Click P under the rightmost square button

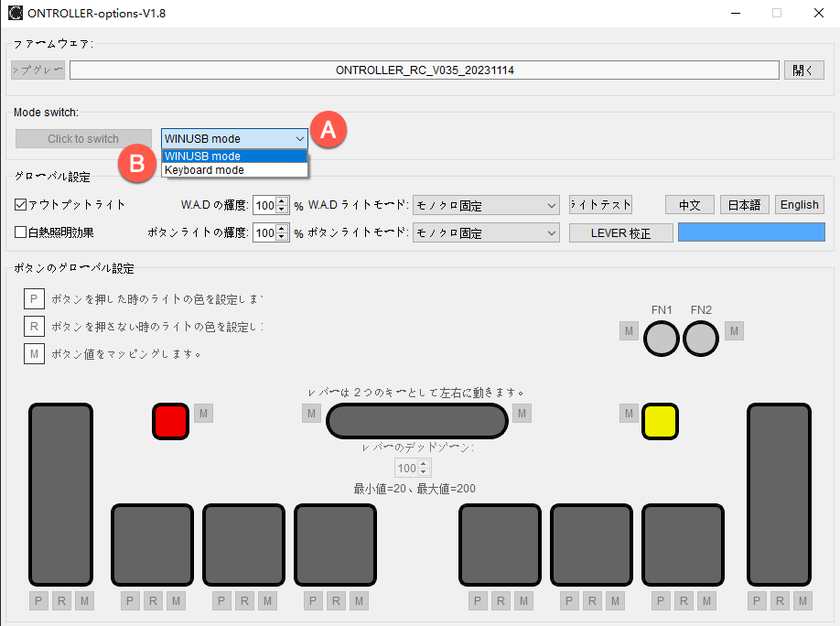click(x=661, y=600)
